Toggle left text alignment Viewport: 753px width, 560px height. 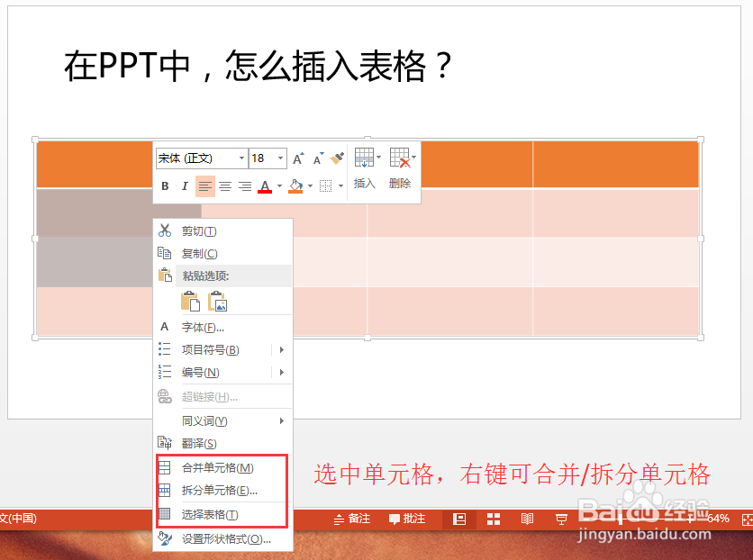[x=204, y=185]
